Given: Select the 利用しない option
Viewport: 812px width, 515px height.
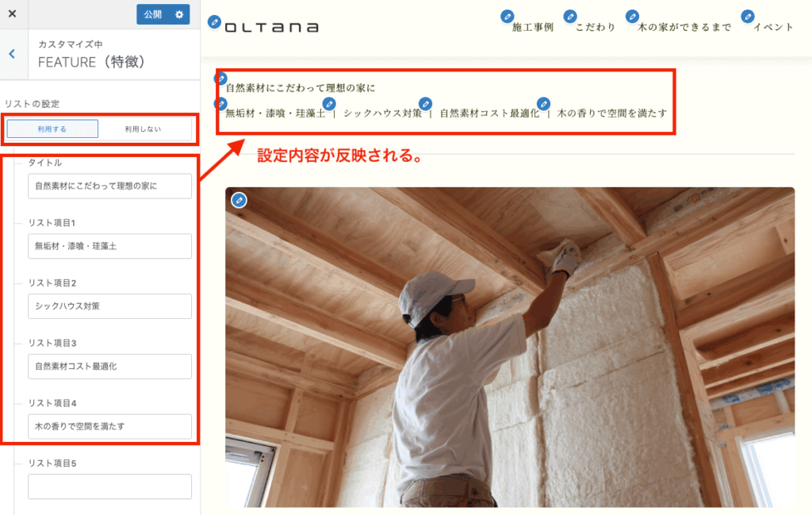Looking at the screenshot, I should point(143,129).
